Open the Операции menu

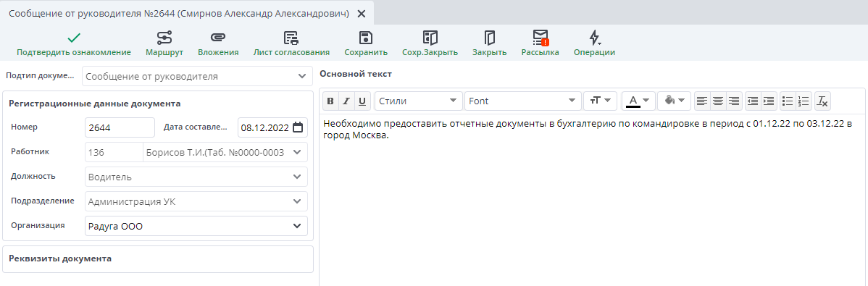coord(594,44)
